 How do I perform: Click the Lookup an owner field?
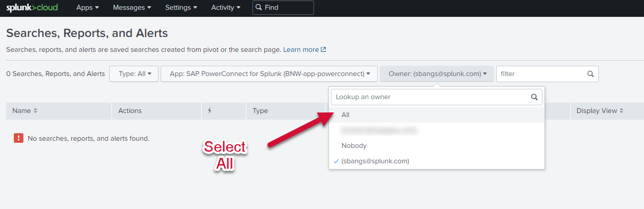pos(430,97)
